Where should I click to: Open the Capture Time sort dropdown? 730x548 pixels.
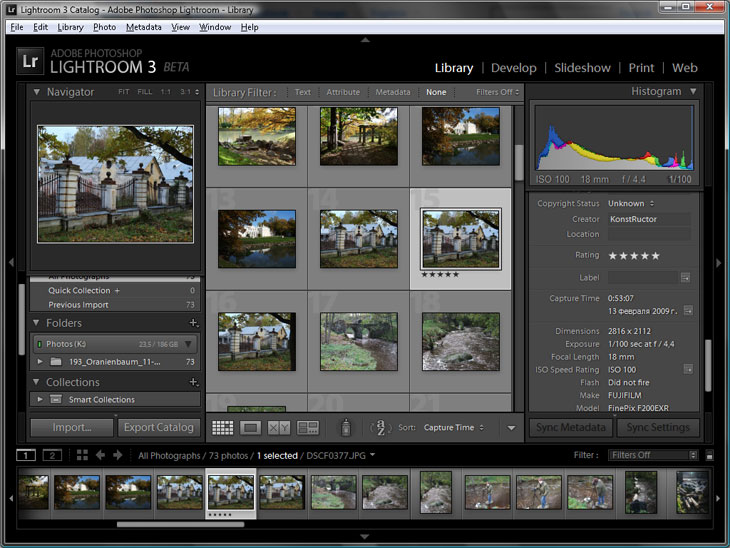453,427
